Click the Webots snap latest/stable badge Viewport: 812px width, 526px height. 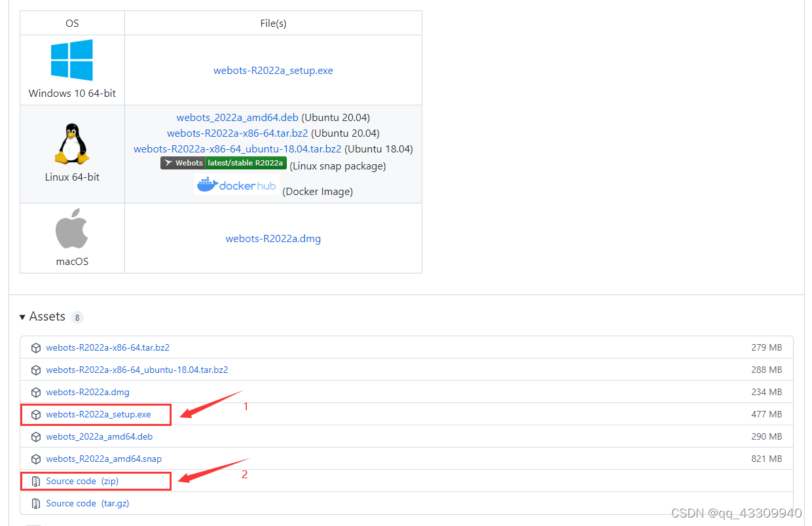coord(223,163)
